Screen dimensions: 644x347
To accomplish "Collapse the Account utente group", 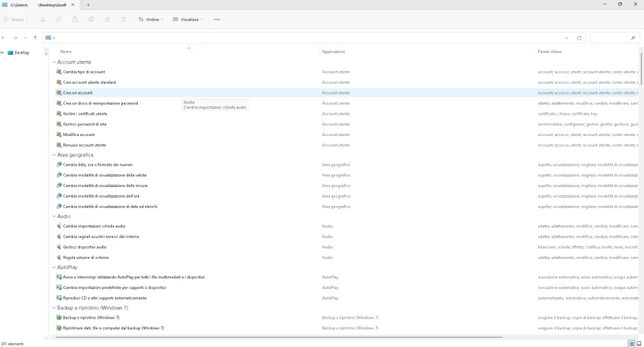I will point(54,62).
